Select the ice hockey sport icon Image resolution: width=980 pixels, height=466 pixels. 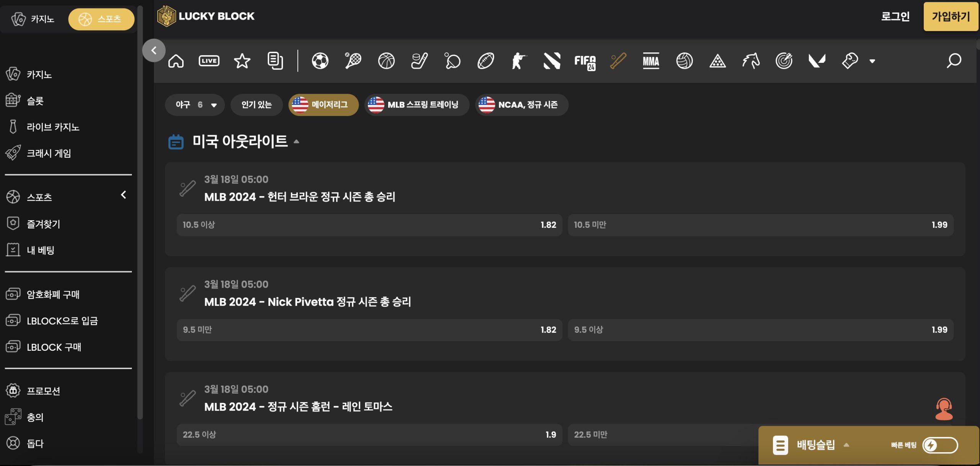pyautogui.click(x=419, y=61)
